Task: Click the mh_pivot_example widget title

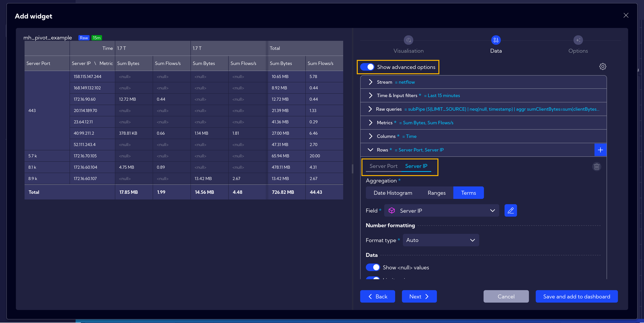Action: coord(47,38)
